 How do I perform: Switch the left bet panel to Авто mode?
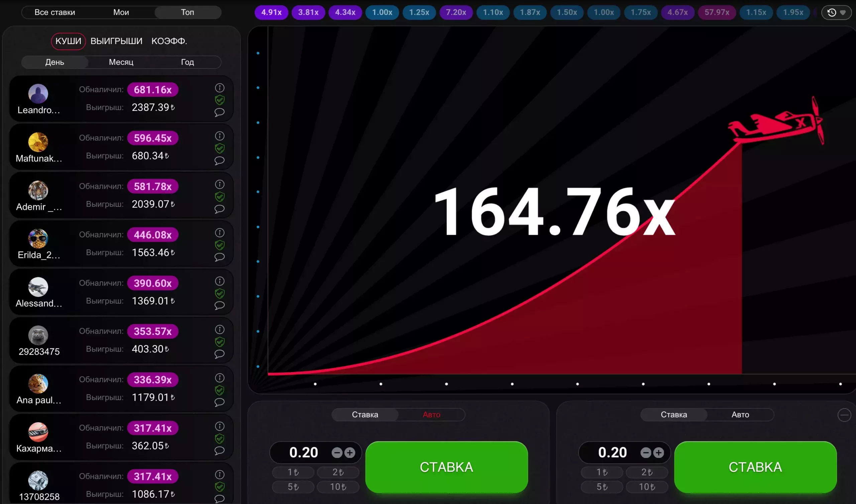(432, 415)
